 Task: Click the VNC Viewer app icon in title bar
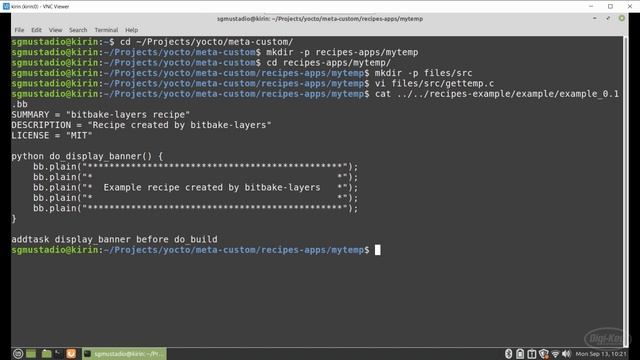tap(6, 6)
